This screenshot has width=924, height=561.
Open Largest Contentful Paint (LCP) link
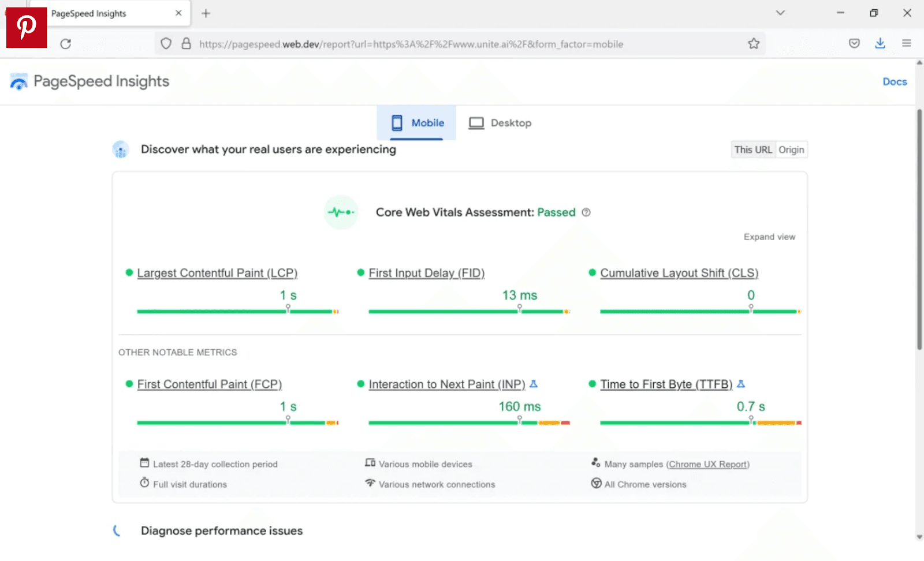click(x=217, y=273)
